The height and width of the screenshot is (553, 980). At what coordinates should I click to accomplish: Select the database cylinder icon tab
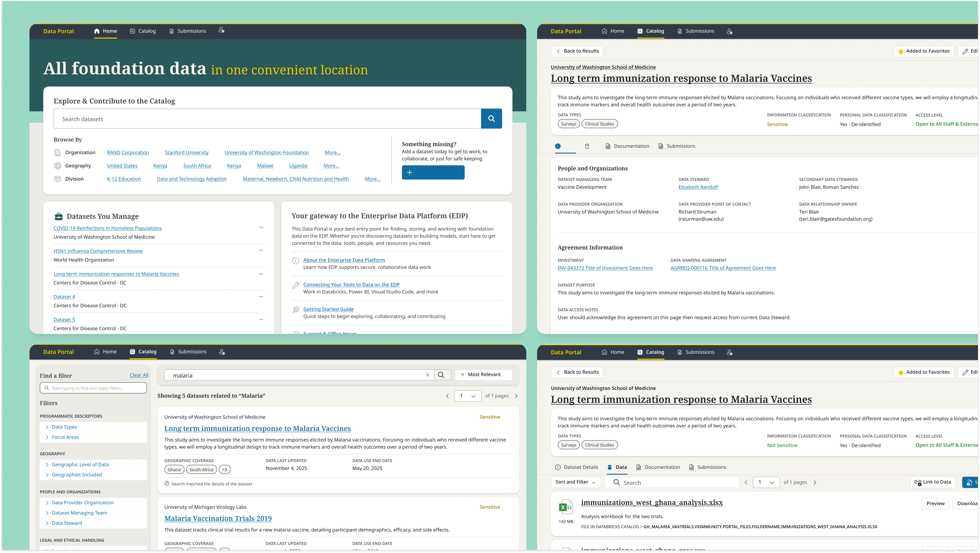click(587, 146)
